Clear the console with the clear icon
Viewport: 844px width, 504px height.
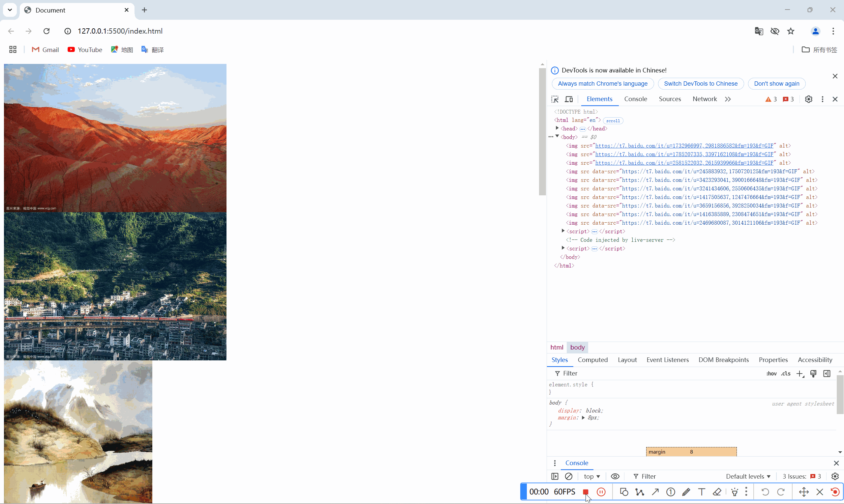[x=569, y=476]
